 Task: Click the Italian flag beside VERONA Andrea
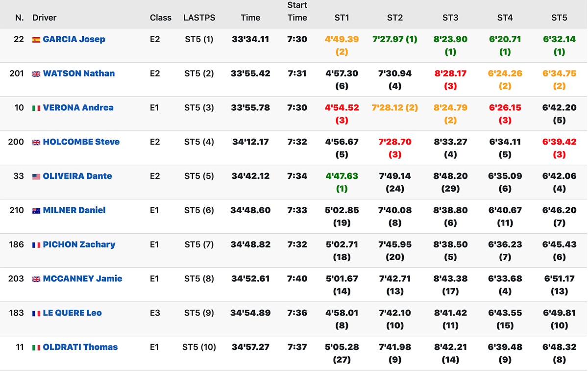[x=36, y=108]
